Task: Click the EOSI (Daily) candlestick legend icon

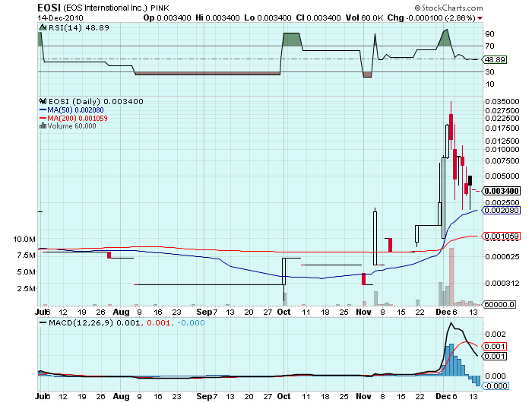Action: [x=42, y=101]
